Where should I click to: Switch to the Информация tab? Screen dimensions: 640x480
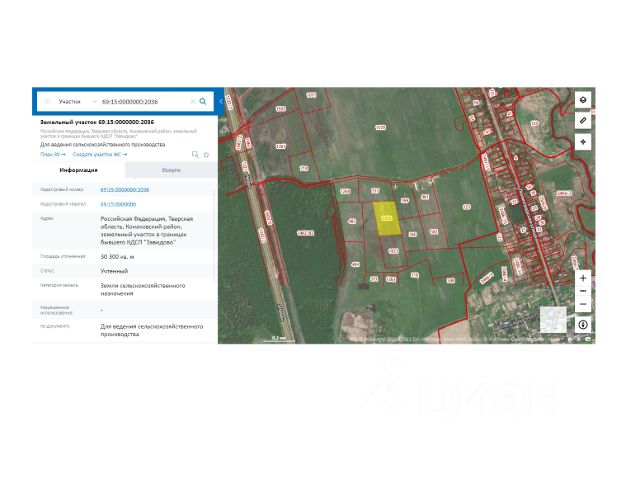(x=78, y=170)
